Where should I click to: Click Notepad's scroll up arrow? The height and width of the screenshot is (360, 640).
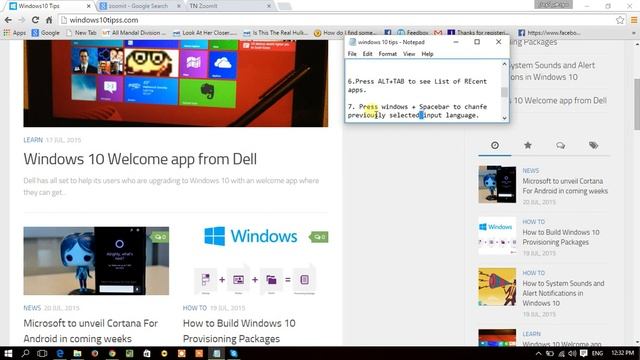504,64
